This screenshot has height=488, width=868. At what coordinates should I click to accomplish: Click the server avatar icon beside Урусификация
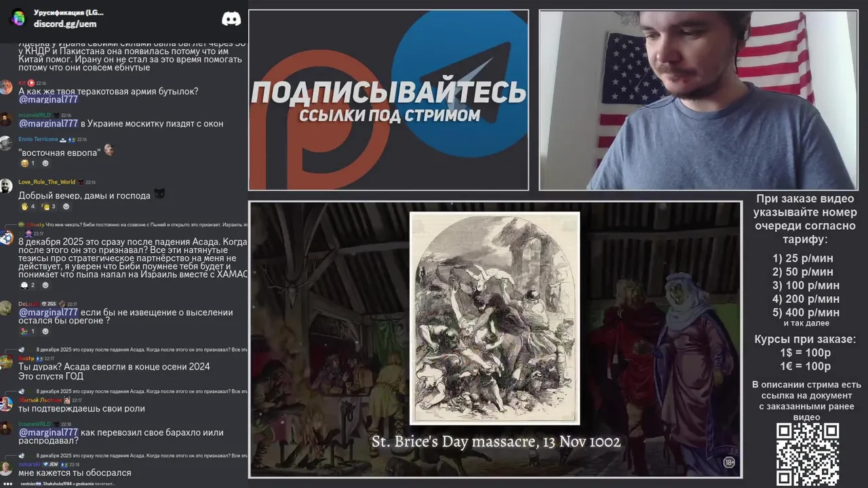tap(18, 18)
